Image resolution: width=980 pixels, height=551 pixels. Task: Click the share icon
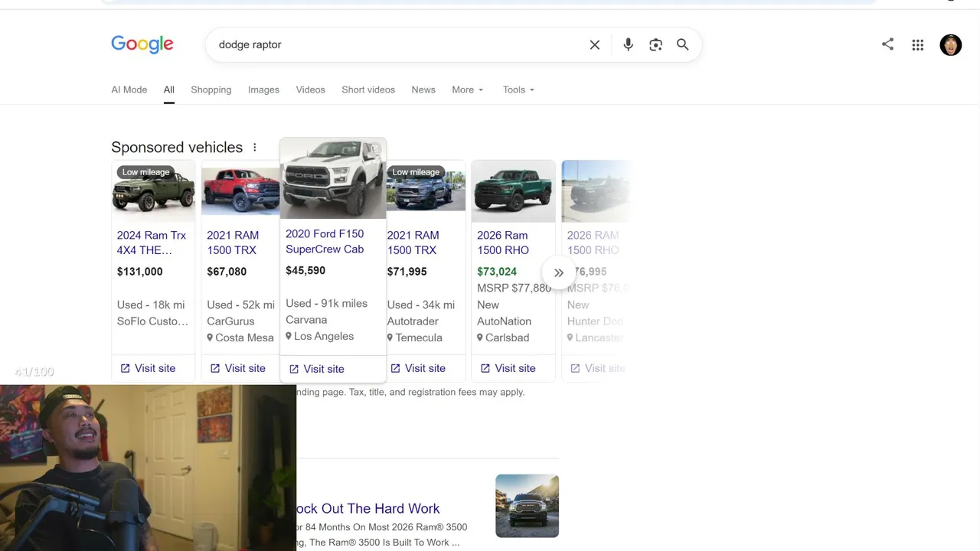click(887, 44)
